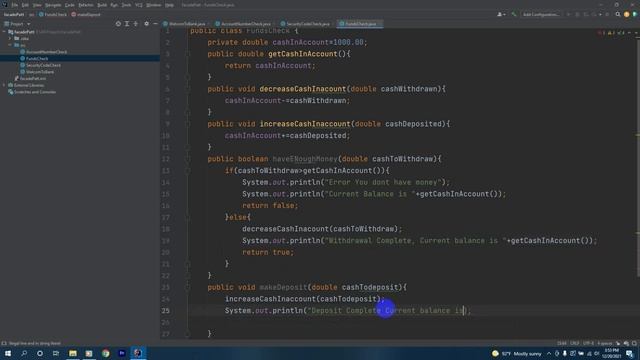This screenshot has width=640, height=360.
Task: Open File Explorer from the taskbar
Action: coord(73,353)
